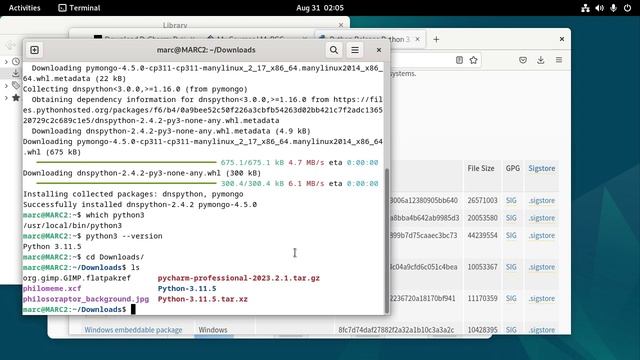640x360 pixels.
Task: Toggle reader view in Firefox address bar
Action: [459, 60]
